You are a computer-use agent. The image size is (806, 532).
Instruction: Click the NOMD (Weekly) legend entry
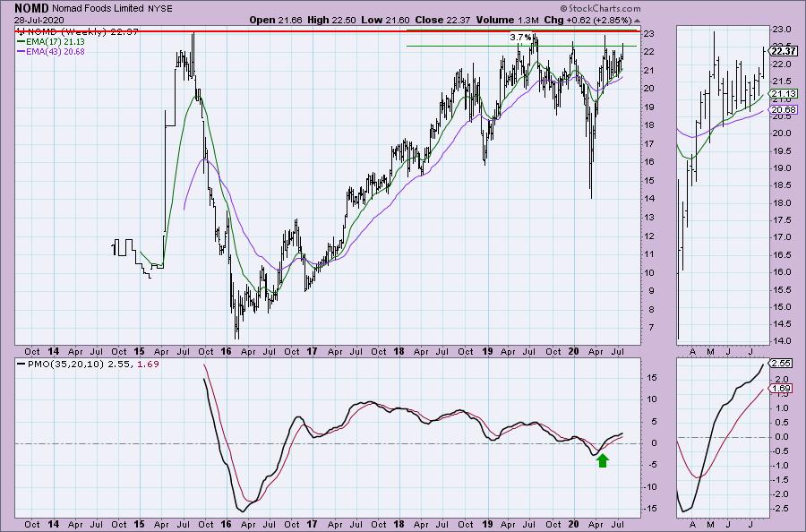(77, 32)
